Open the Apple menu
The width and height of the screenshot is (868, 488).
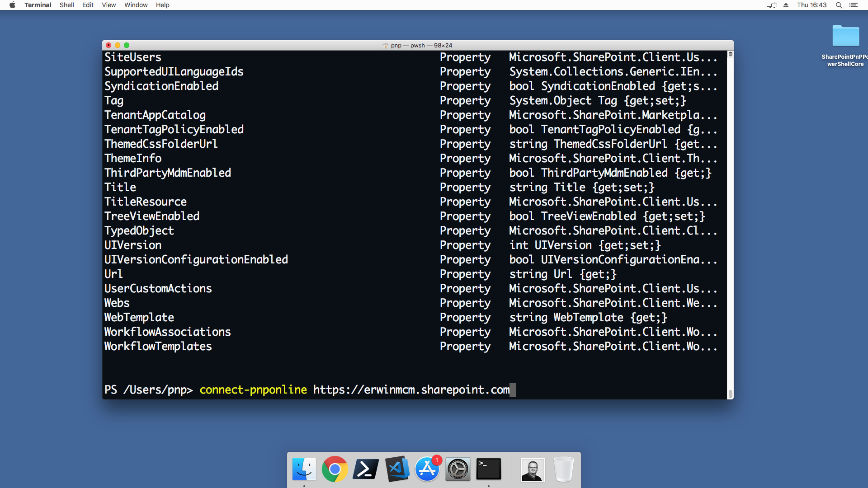[x=12, y=5]
